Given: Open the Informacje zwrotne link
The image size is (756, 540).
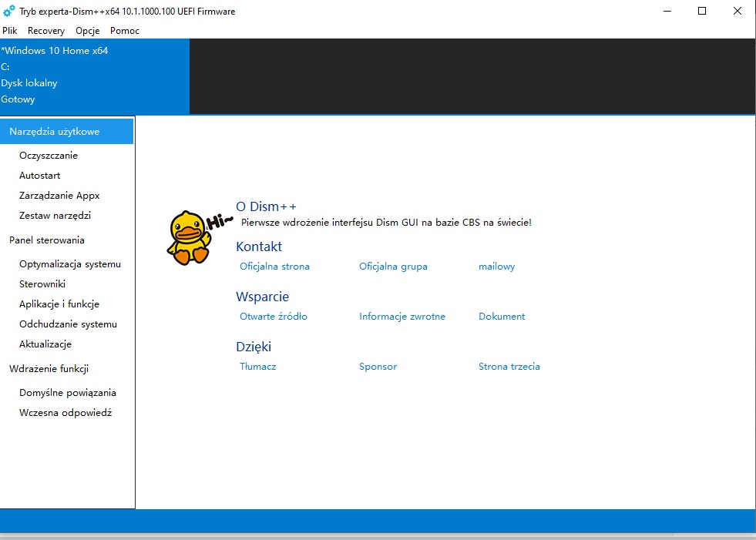Looking at the screenshot, I should (x=402, y=317).
